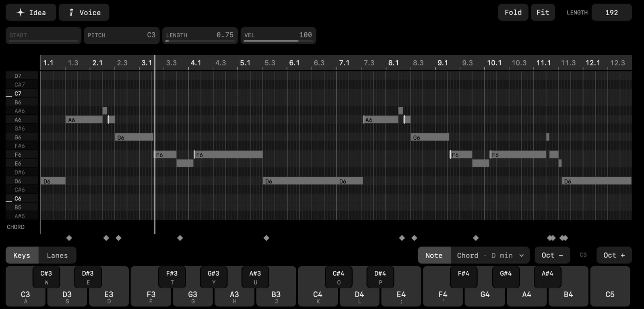Switch to the Lanes tab
The image size is (644, 309).
57,255
